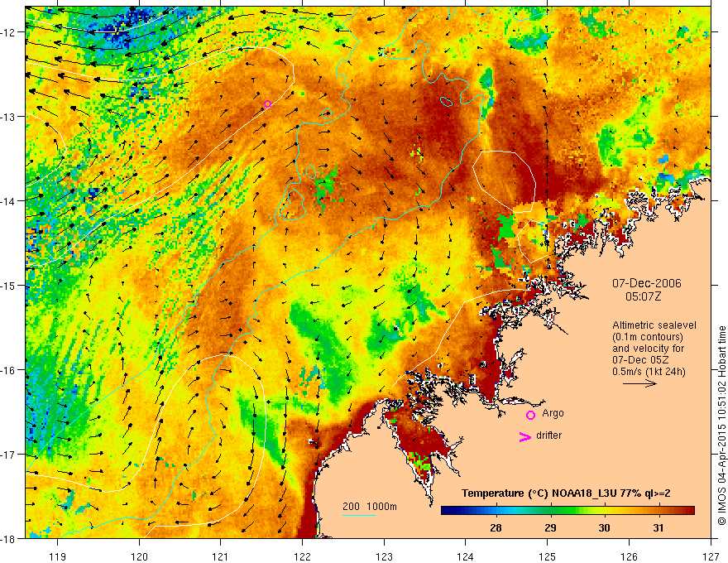Click the 'drifter' legend label
728x563 pixels.
point(548,435)
